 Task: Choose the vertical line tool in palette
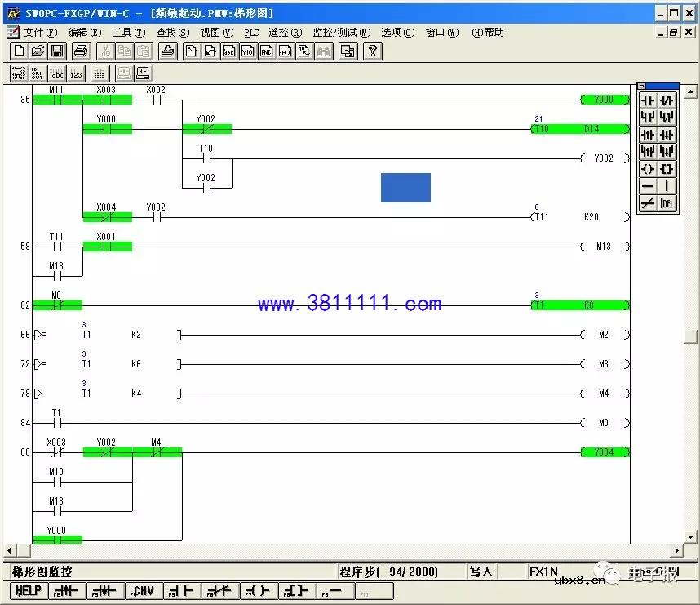(667, 186)
